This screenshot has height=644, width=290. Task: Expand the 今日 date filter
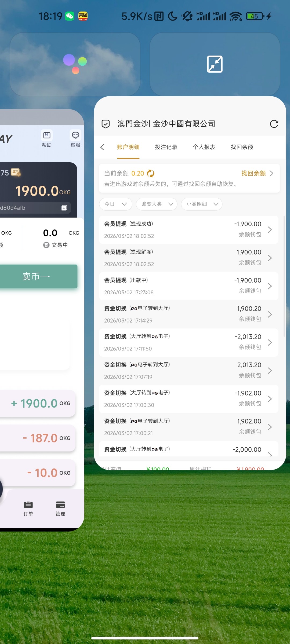[x=115, y=204]
